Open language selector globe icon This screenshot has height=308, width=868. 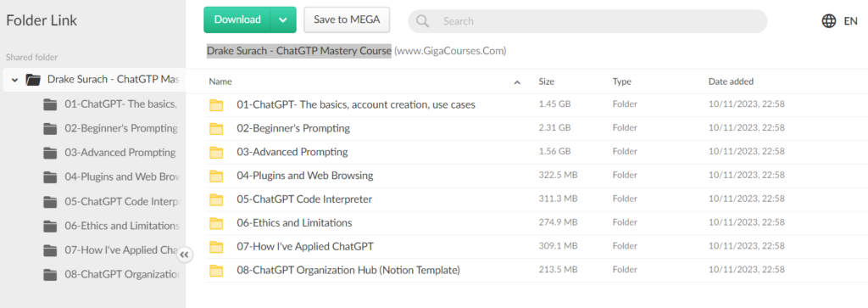point(829,21)
